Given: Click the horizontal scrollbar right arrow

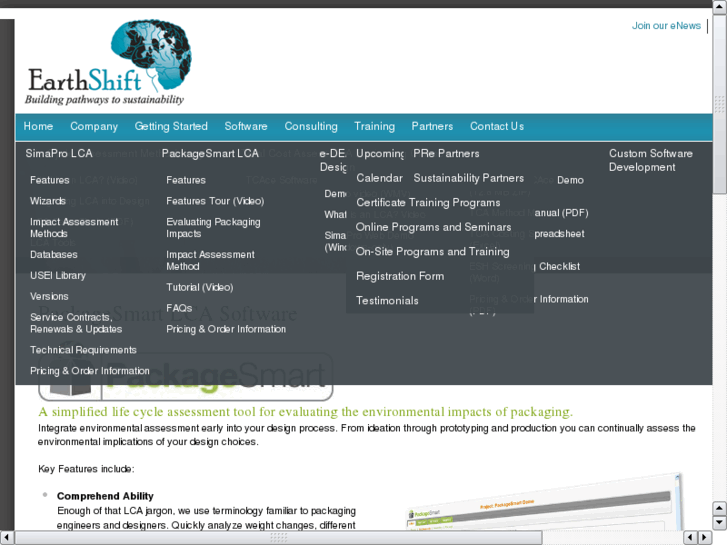Looking at the screenshot, I should (x=705, y=537).
